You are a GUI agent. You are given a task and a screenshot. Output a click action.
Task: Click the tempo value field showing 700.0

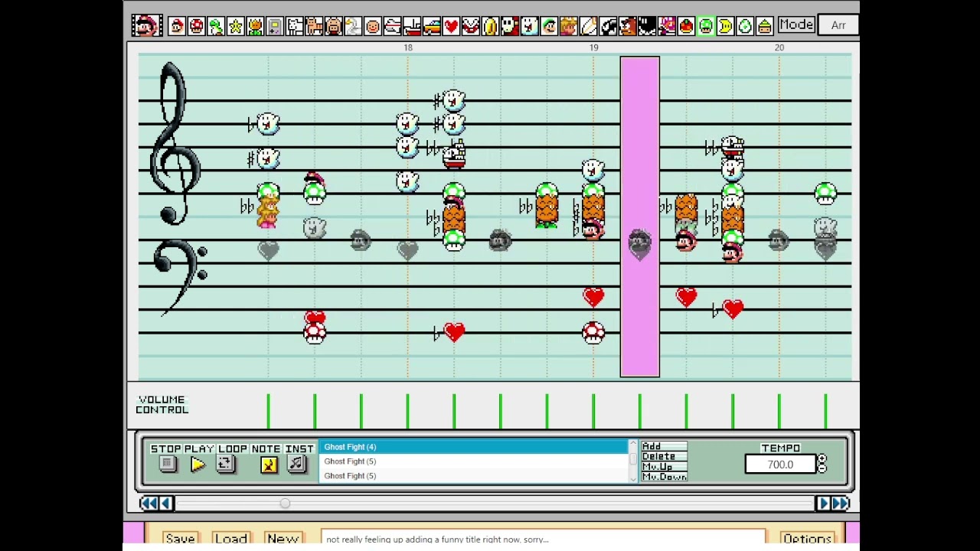(780, 465)
